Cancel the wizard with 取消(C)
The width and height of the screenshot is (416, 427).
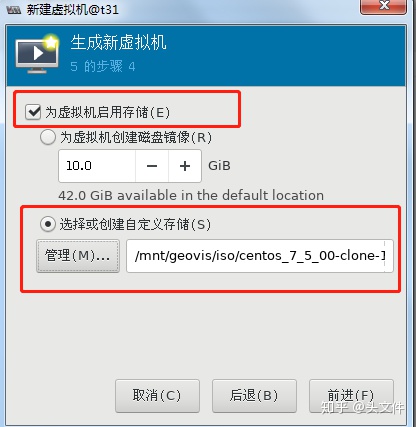[x=157, y=396]
